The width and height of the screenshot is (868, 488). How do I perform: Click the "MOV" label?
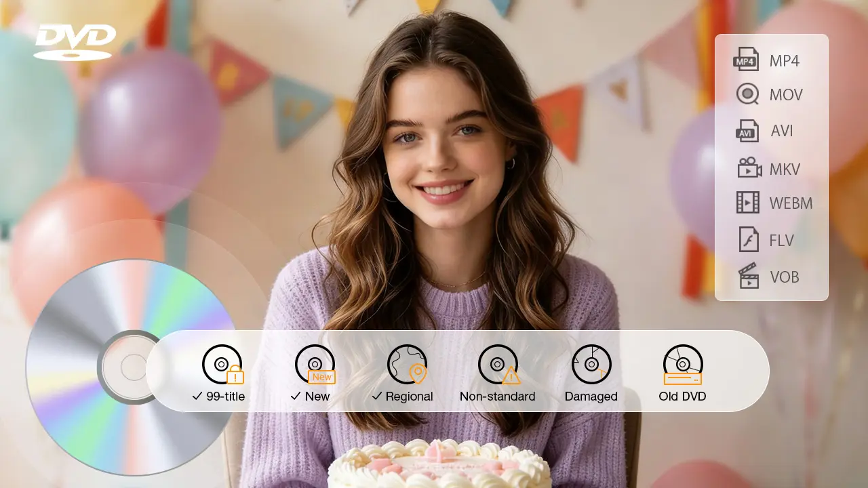(786, 96)
